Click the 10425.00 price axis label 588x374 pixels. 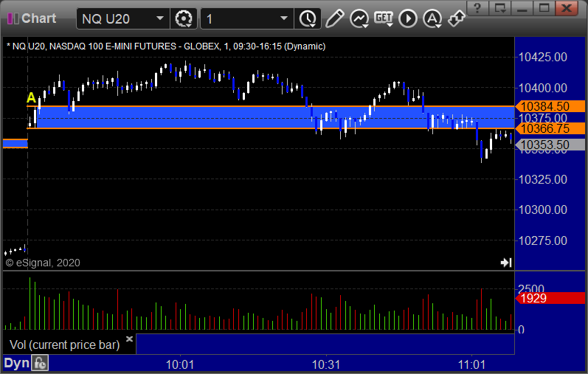tap(542, 57)
